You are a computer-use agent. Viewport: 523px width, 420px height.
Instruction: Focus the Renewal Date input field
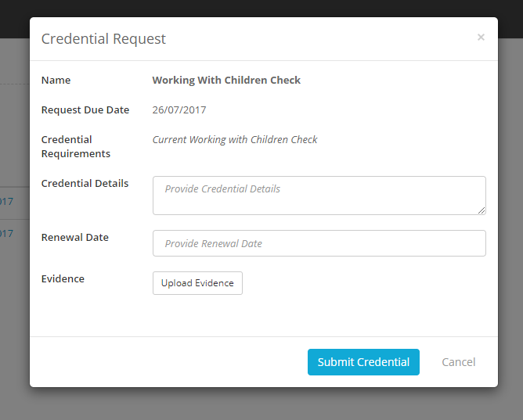pyautogui.click(x=319, y=243)
